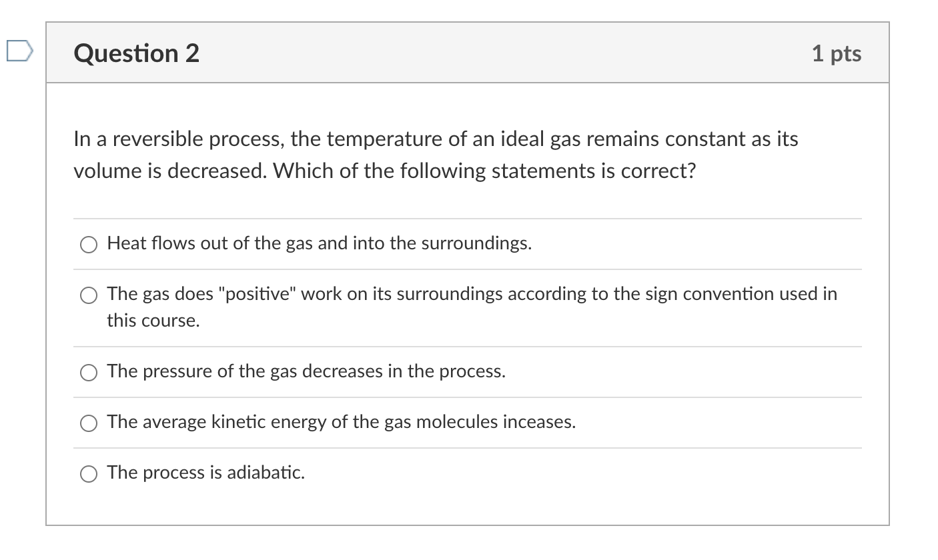Click the "1 pts" points label
Viewport: 938px width, 560px height.
click(837, 54)
